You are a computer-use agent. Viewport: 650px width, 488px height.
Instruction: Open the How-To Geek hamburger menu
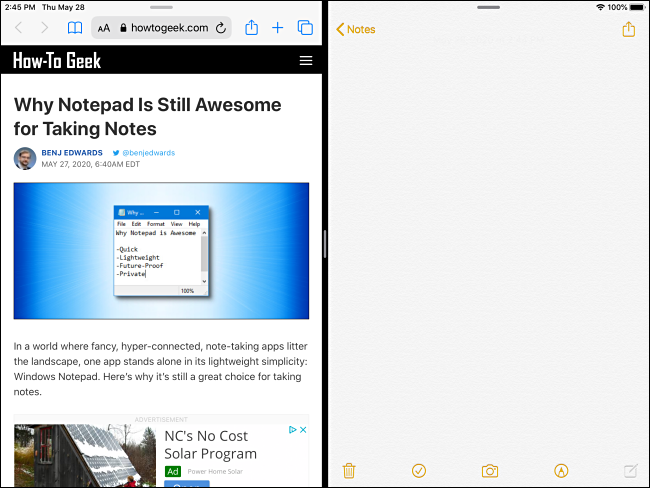[306, 61]
